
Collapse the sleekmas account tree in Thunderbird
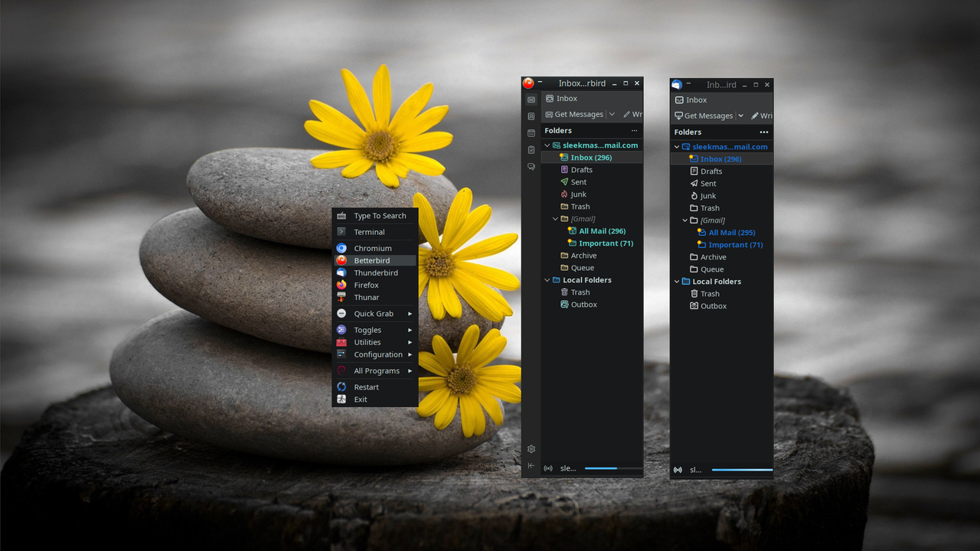point(677,147)
